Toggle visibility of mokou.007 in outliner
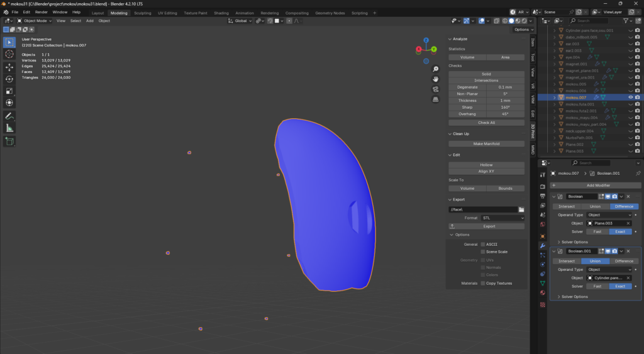The width and height of the screenshot is (644, 354). tap(630, 97)
